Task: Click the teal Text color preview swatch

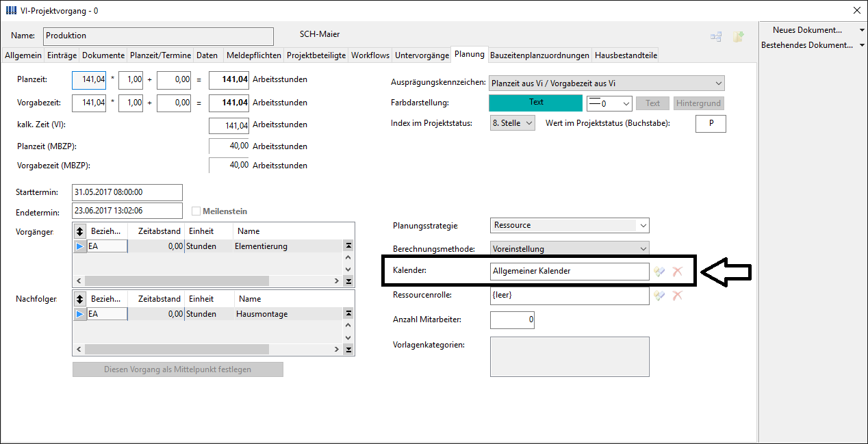Action: pyautogui.click(x=536, y=103)
